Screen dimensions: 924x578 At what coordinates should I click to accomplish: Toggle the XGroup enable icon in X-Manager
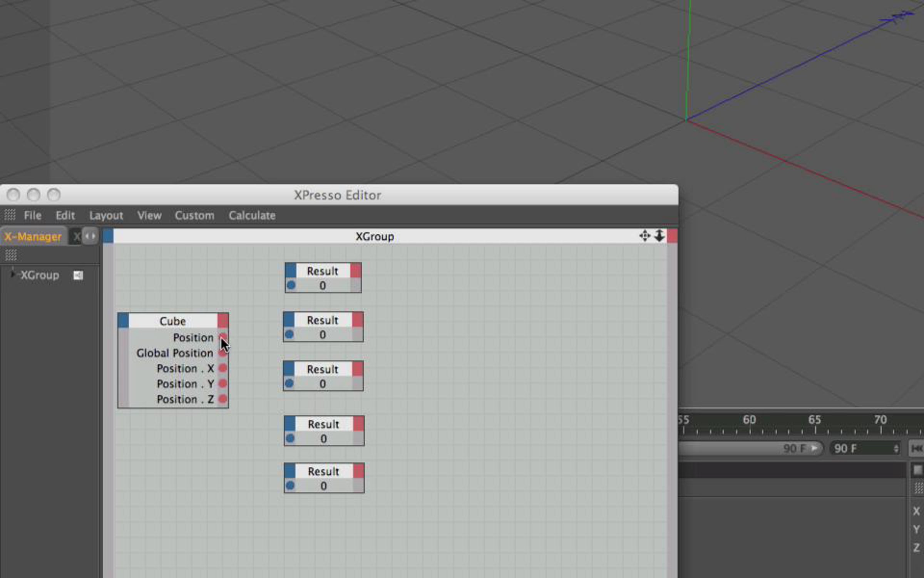tap(78, 276)
